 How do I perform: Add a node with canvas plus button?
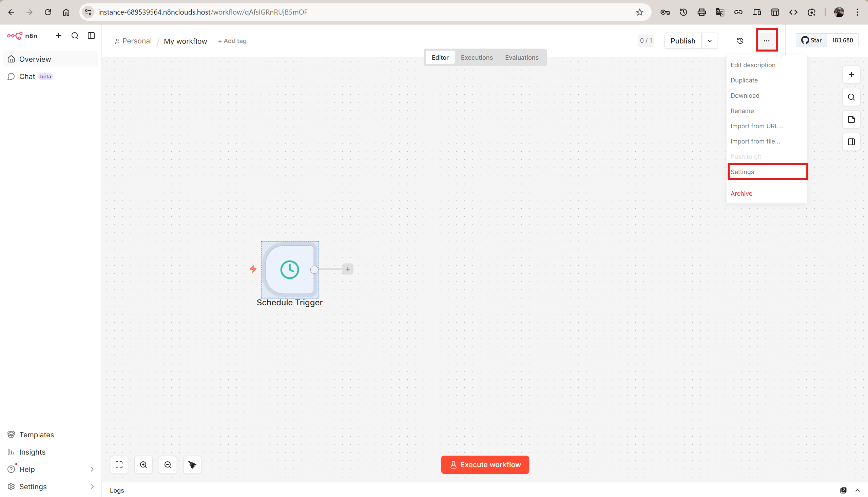(x=851, y=75)
